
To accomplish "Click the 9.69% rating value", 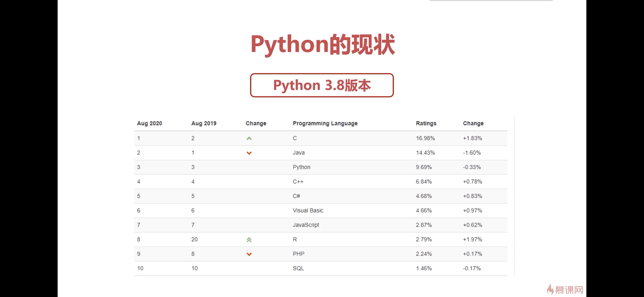I will [424, 167].
